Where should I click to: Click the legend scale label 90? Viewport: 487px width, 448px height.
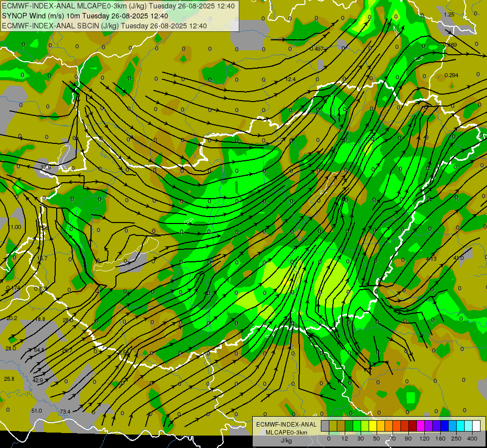click(408, 439)
